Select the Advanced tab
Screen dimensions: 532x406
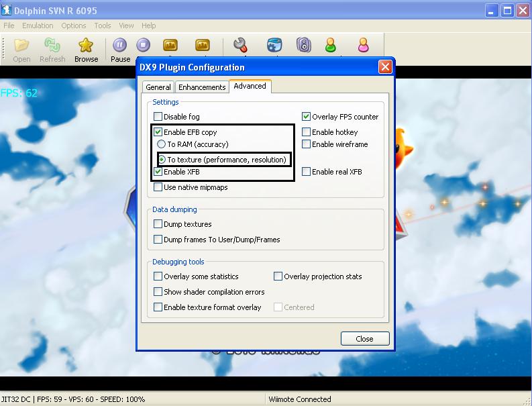250,86
